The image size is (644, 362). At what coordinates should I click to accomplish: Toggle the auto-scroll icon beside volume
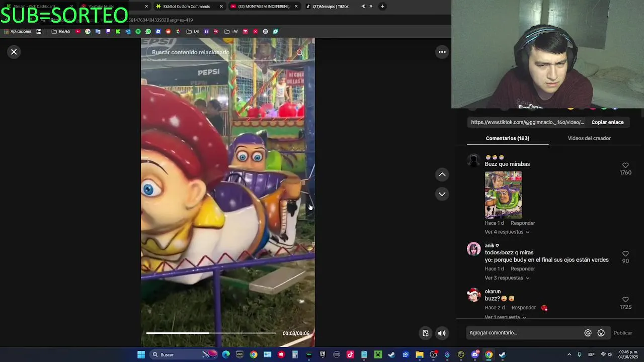click(426, 333)
